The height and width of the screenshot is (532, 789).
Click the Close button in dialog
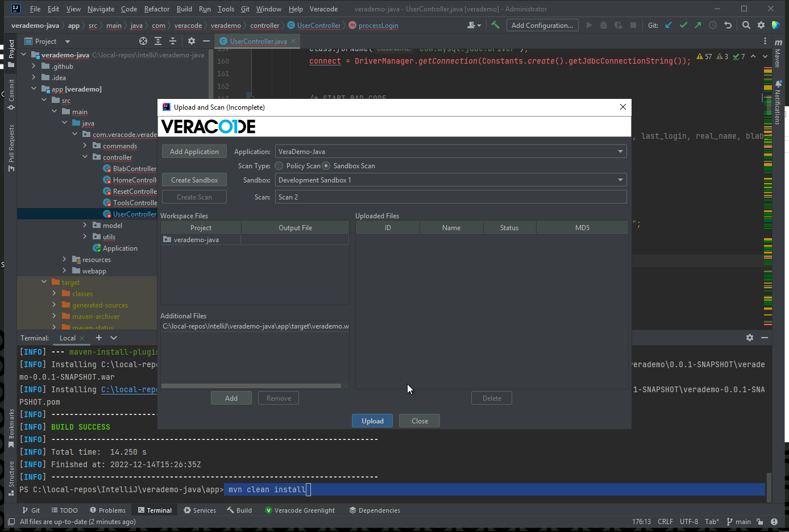click(x=420, y=421)
